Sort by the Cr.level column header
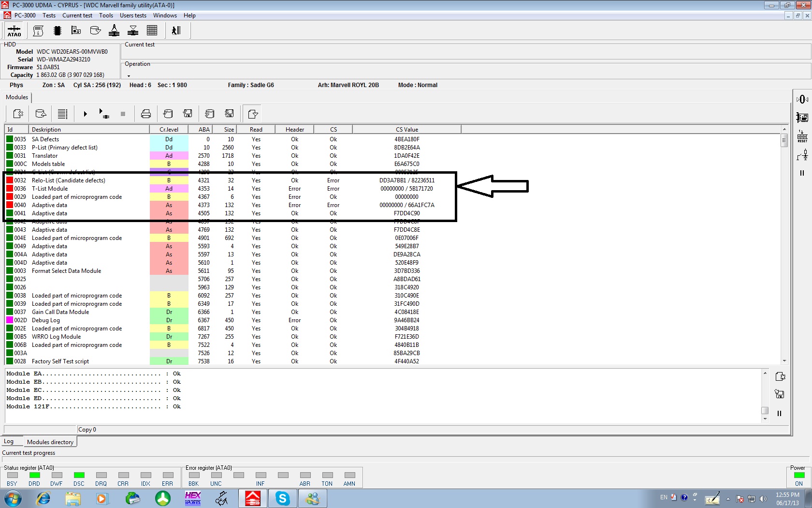 coord(169,130)
